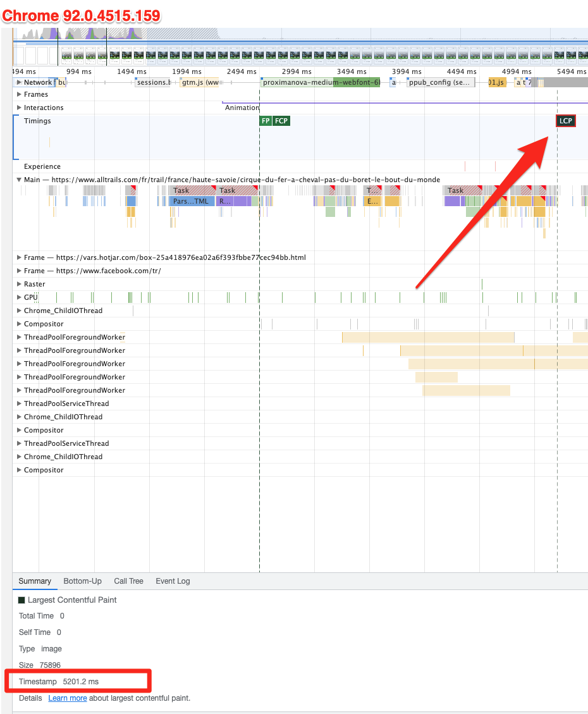Select the Animation interaction bar

tap(405, 103)
